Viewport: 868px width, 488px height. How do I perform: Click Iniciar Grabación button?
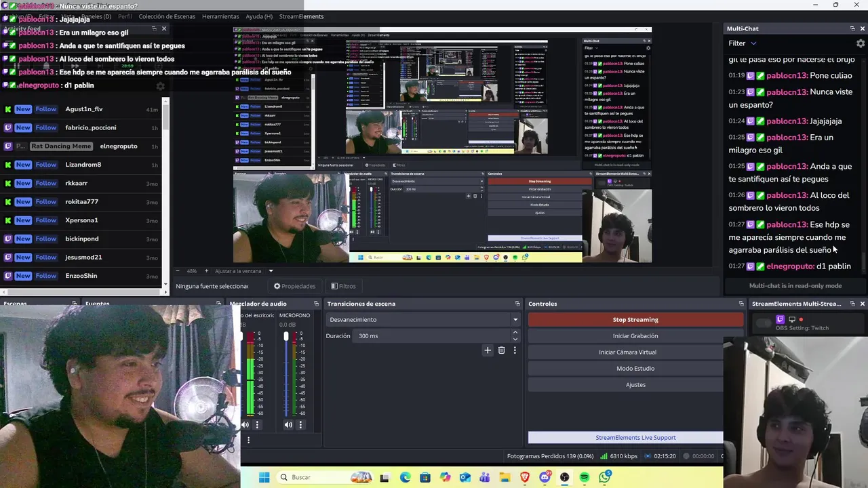[635, 336]
